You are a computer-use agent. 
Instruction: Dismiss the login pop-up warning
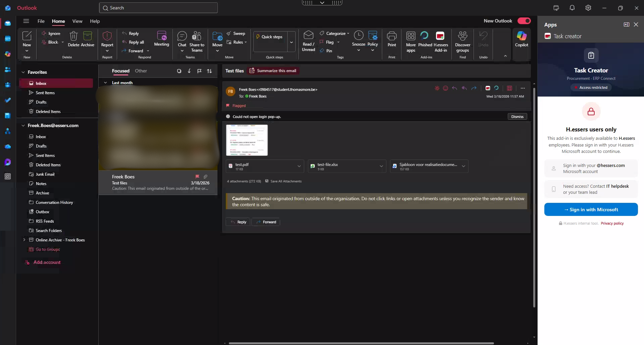[517, 117]
